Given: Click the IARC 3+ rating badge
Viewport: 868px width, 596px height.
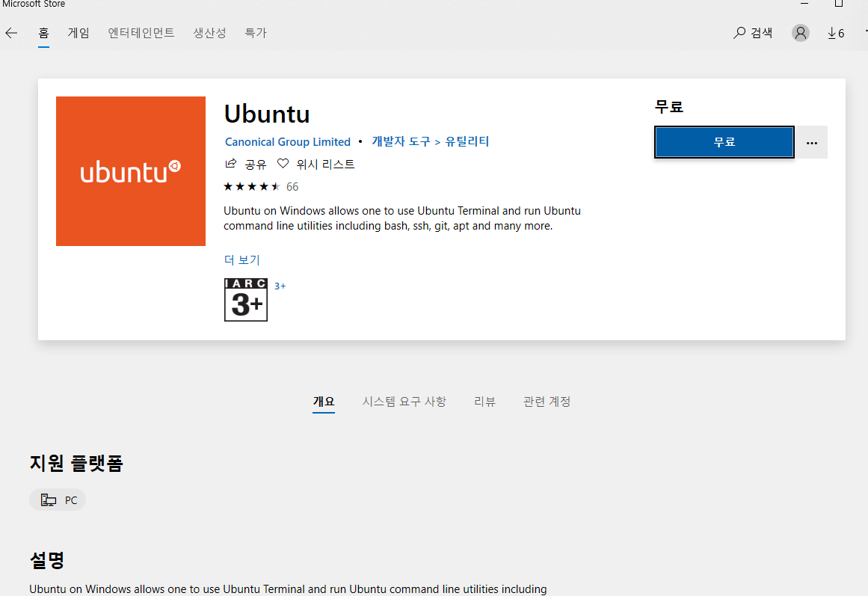Looking at the screenshot, I should pyautogui.click(x=246, y=300).
